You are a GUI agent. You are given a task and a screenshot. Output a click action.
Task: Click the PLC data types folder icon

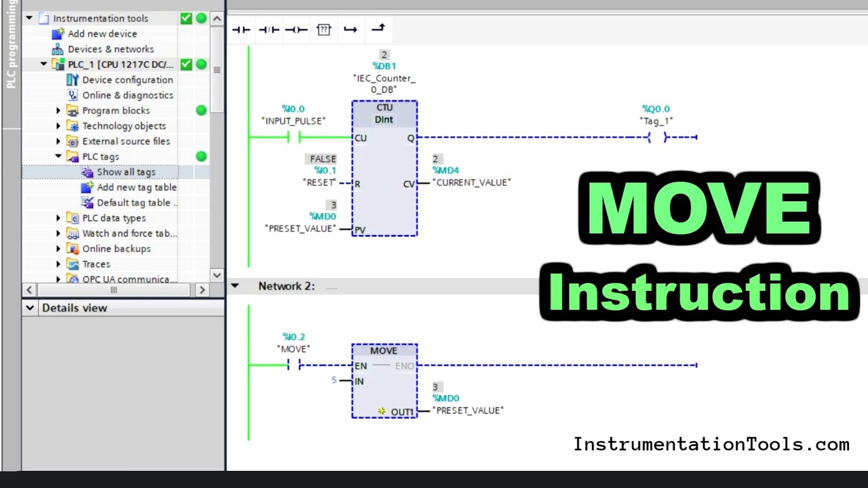73,218
